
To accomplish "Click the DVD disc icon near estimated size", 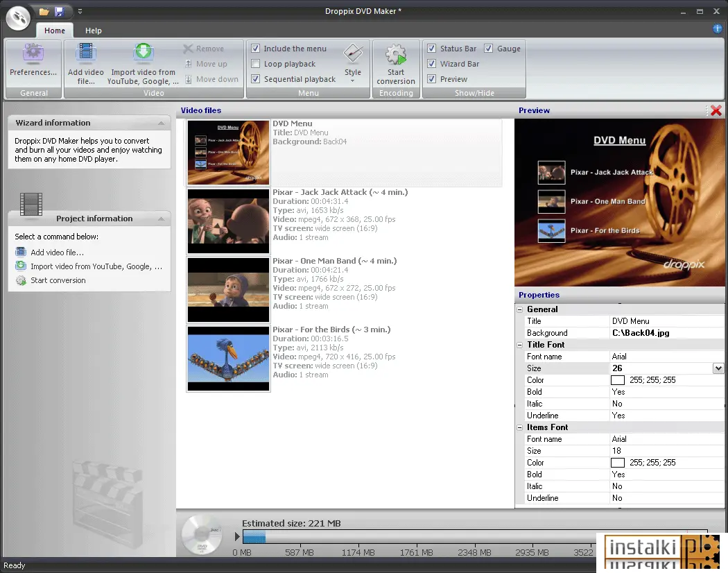I will pos(202,535).
